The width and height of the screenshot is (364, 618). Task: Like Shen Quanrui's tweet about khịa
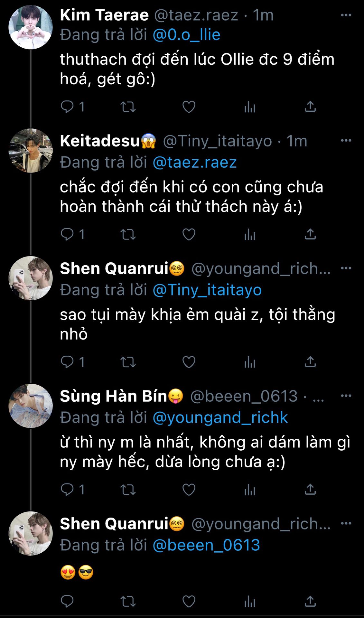[189, 362]
